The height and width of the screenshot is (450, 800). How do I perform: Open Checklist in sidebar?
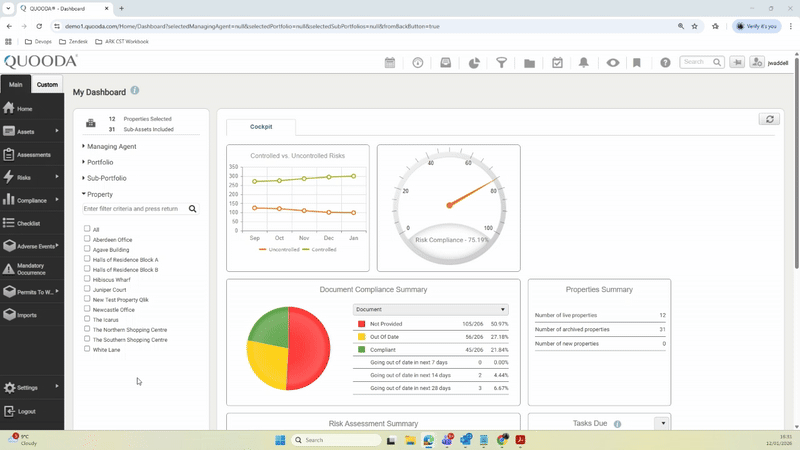tap(32, 223)
